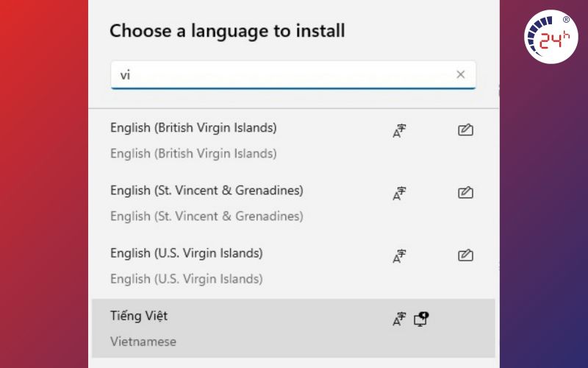Image resolution: width=588 pixels, height=368 pixels.
Task: Click grey subtitle English (U.S. Virgin Islands)
Action: [187, 279]
